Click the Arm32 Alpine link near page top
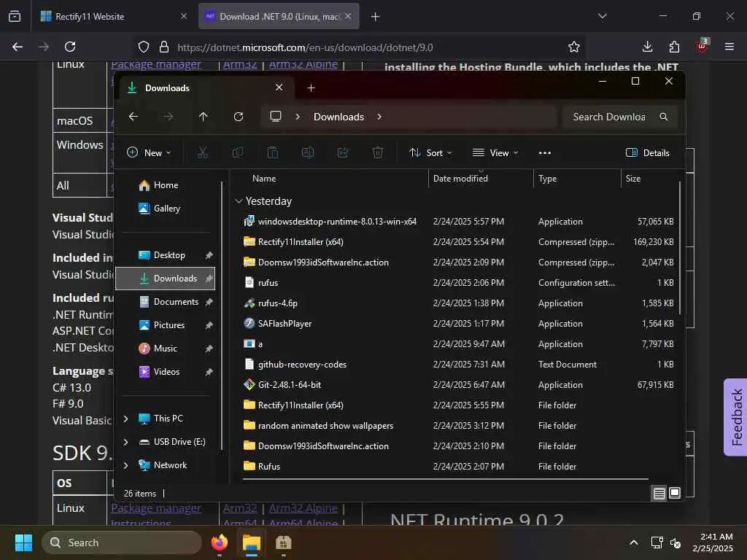Viewport: 747px width, 560px height. tap(303, 64)
